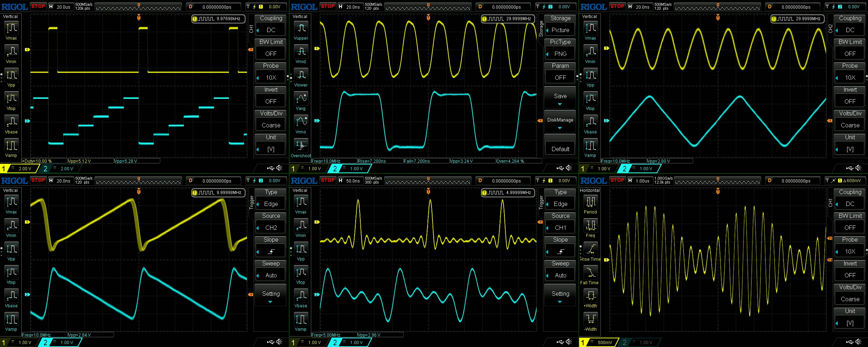
Task: Open Unit [V] selector on the staircase screen
Action: 271,145
